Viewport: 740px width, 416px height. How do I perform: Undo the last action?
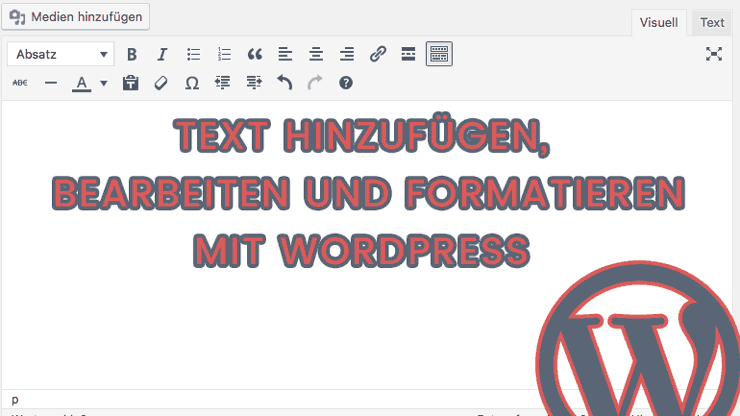click(285, 83)
